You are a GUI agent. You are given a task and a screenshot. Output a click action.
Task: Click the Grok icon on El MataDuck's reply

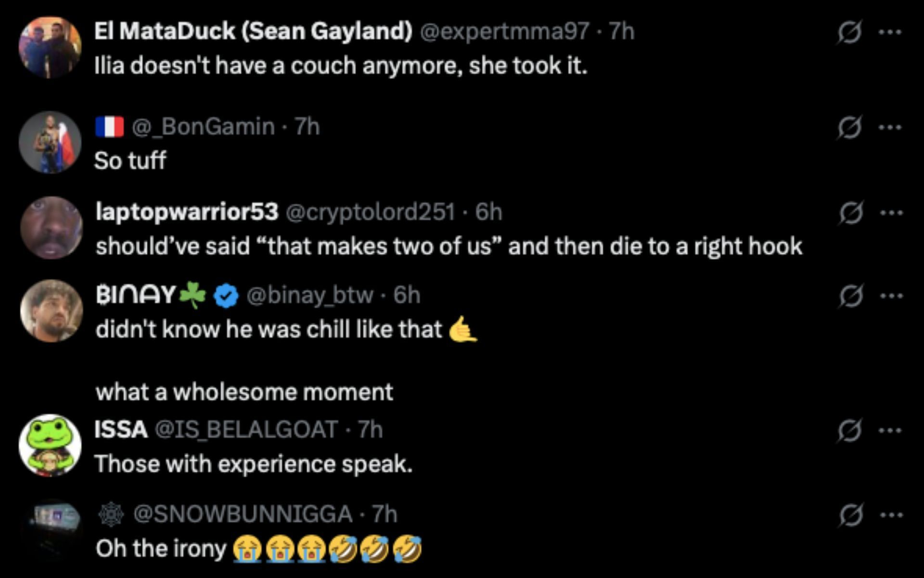(x=849, y=32)
